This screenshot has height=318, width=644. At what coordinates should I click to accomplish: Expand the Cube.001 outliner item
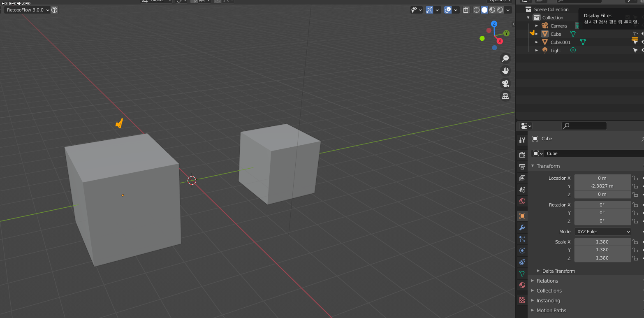coord(537,42)
